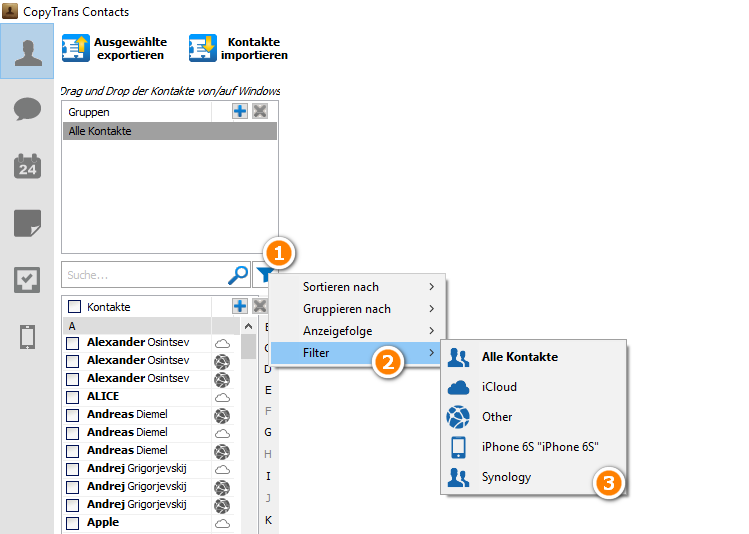The height and width of the screenshot is (534, 749).
Task: Expand arrow next to Filter
Action: (x=431, y=352)
